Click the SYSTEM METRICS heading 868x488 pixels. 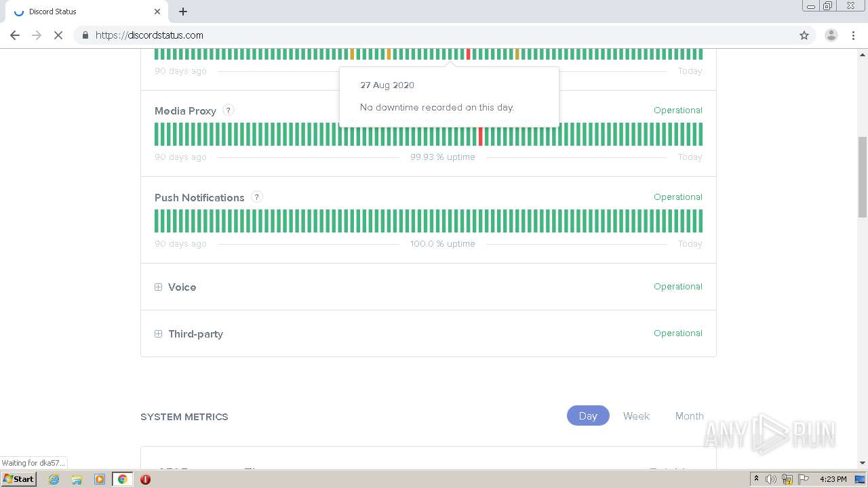tap(184, 417)
